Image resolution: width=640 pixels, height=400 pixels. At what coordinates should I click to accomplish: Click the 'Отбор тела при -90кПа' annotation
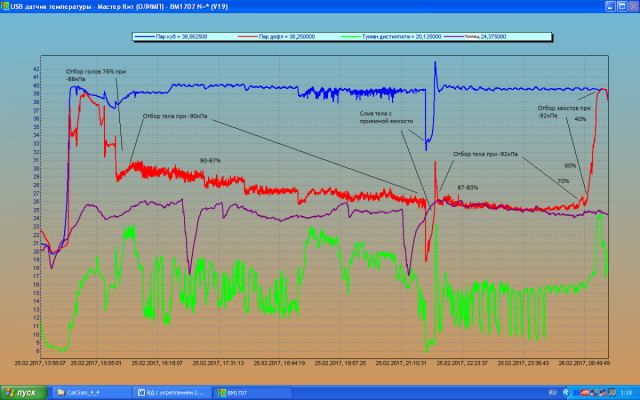[177, 117]
